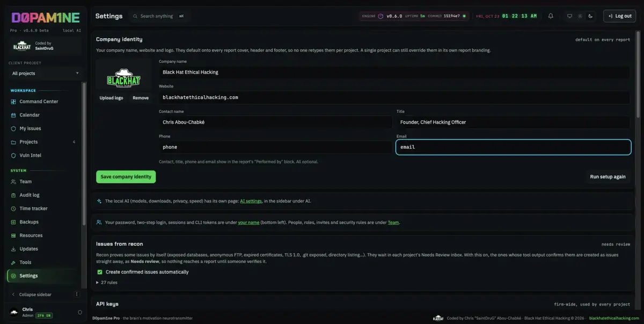Click the sparkle icon by local AI note
The width and height of the screenshot is (644, 324).
coord(99,201)
